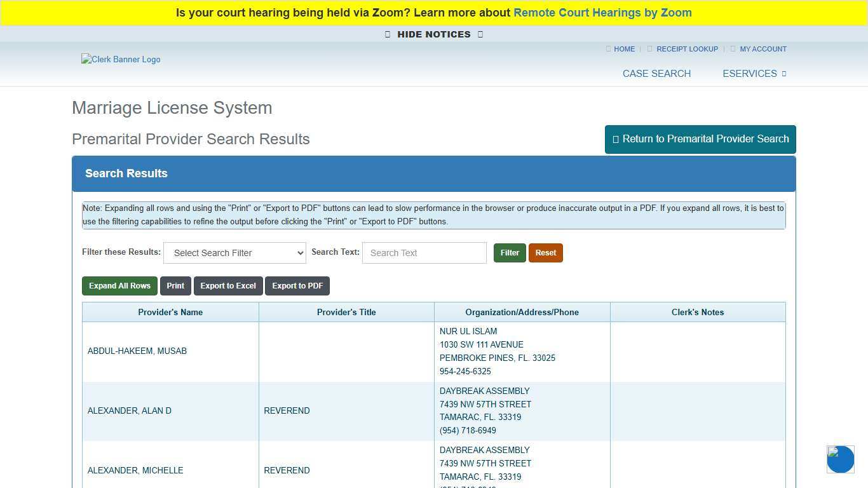Screen dimensions: 868x488
Task: Toggle HIDE NOTICES to collapse the banner
Action: coord(433,34)
